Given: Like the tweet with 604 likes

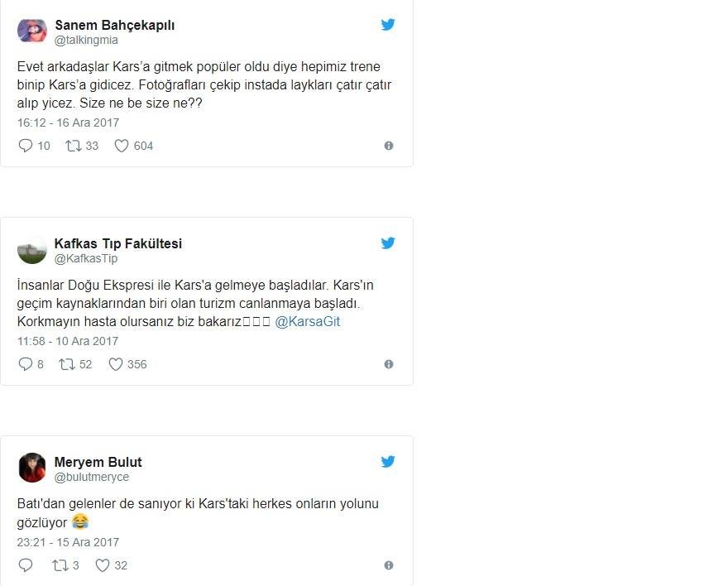Looking at the screenshot, I should (122, 146).
